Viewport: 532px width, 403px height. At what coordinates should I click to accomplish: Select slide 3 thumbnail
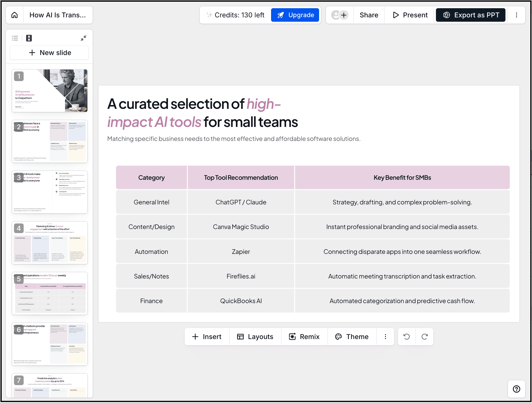point(50,192)
